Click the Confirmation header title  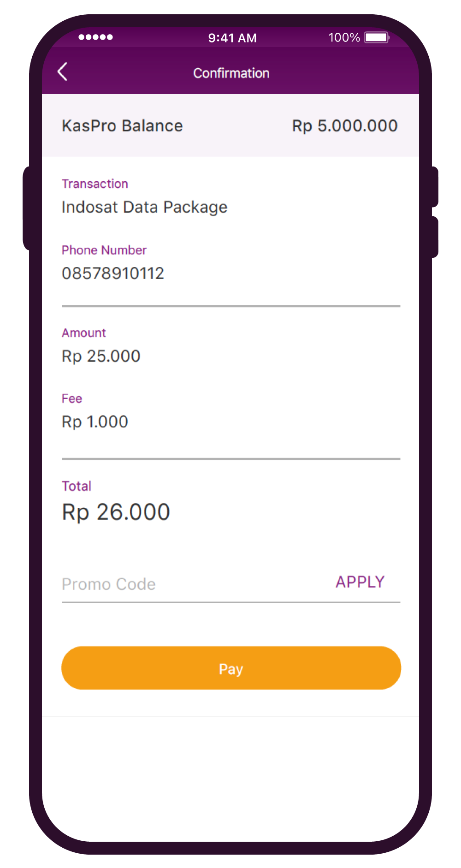(231, 73)
